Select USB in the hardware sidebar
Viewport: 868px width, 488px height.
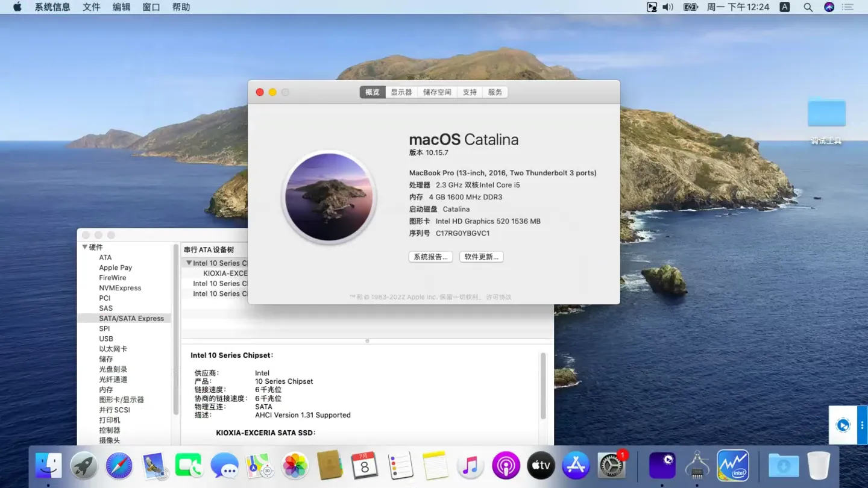pos(106,339)
